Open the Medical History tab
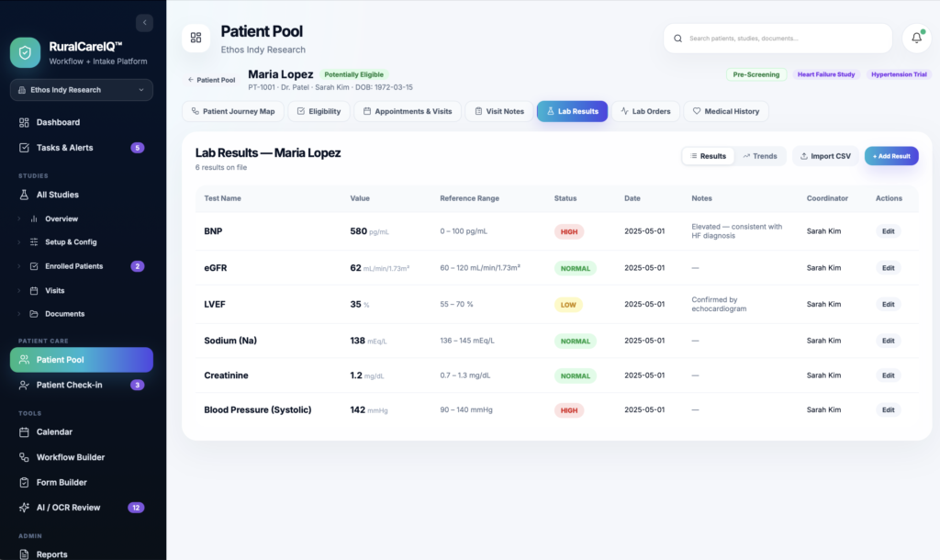 (726, 111)
